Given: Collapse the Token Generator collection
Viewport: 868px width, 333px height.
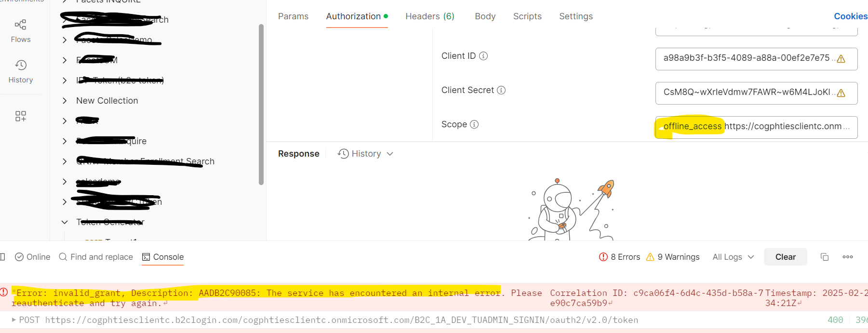Looking at the screenshot, I should pyautogui.click(x=65, y=222).
